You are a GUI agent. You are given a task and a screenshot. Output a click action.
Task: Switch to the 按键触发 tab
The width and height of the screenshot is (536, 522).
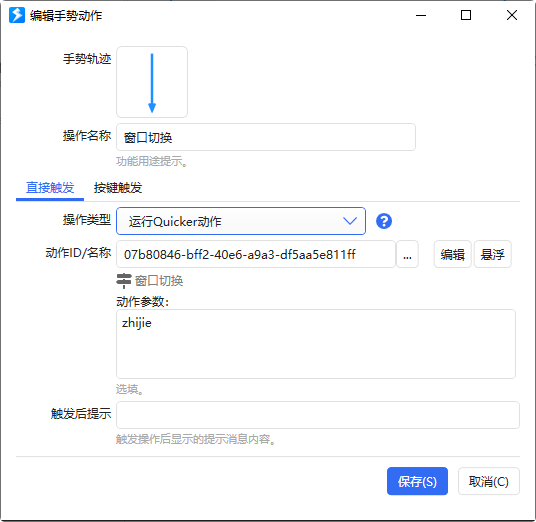(118, 188)
